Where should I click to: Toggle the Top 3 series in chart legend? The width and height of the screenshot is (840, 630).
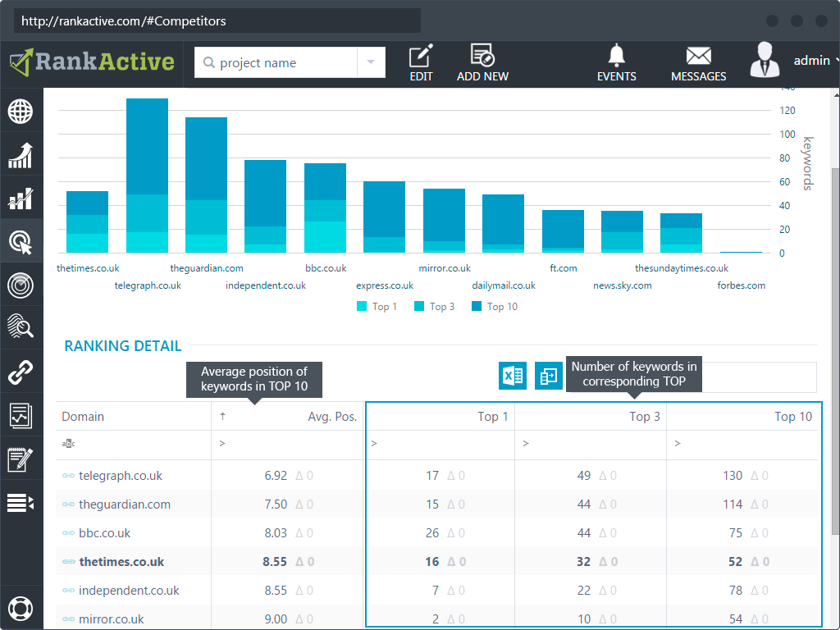coord(435,307)
